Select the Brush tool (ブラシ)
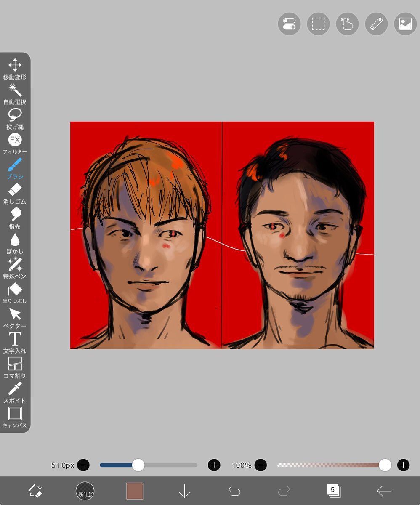Screen dimensions: 420x505 [x=15, y=168]
